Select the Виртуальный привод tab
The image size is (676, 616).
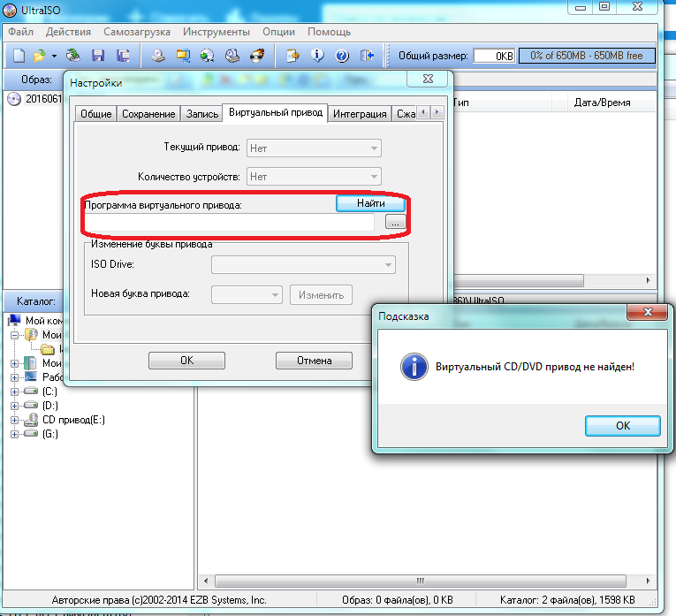coord(275,113)
